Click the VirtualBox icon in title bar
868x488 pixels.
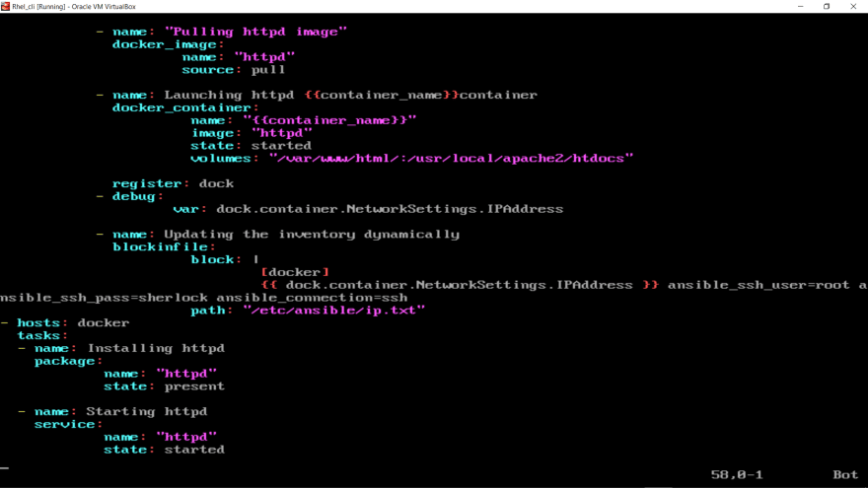(x=6, y=6)
